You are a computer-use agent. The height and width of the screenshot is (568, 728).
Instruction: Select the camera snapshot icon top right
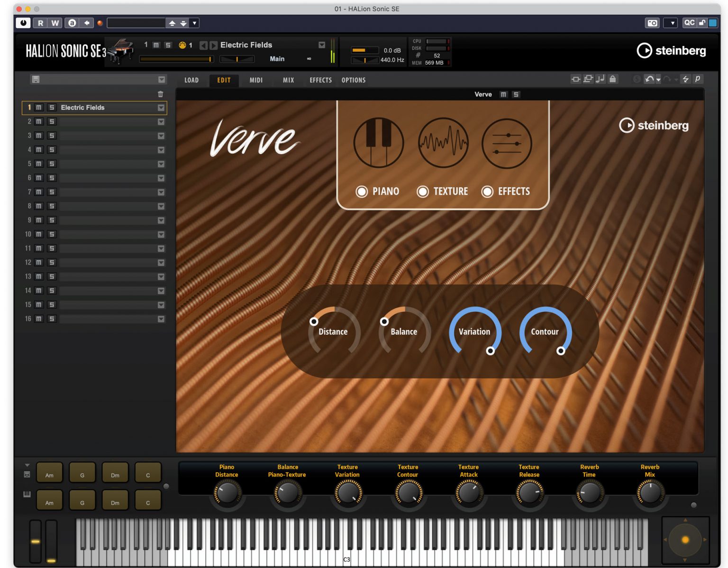[x=653, y=23]
